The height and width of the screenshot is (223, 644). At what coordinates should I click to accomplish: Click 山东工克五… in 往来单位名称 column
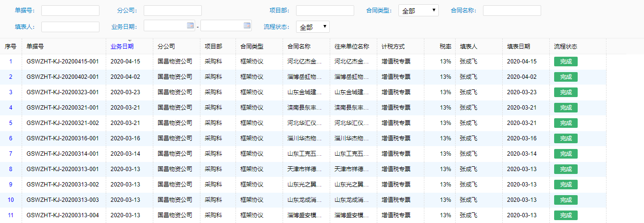point(352,154)
